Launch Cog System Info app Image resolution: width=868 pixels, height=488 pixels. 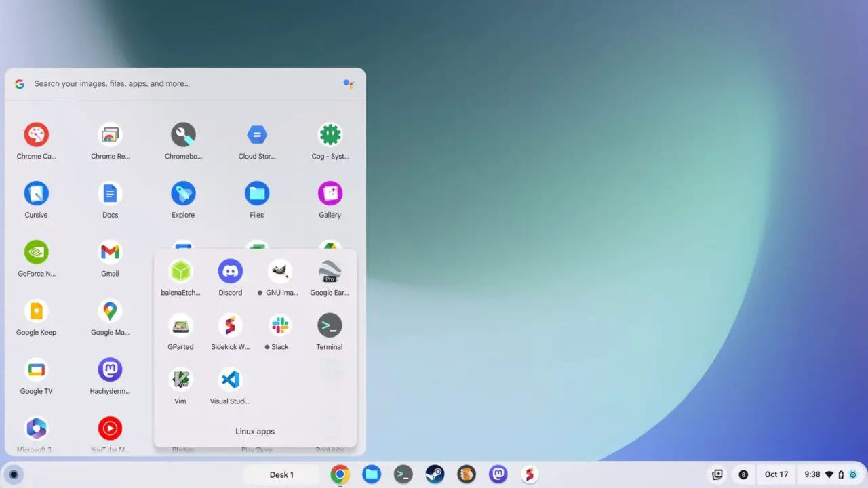[330, 135]
